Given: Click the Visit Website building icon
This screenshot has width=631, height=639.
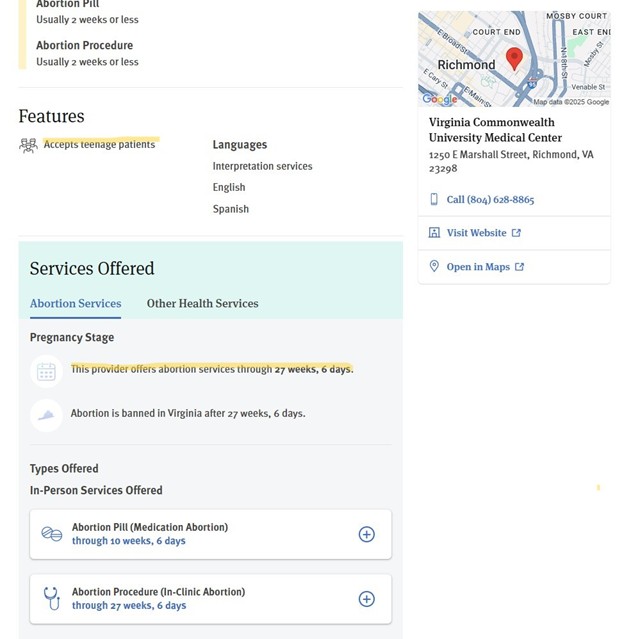Looking at the screenshot, I should pyautogui.click(x=434, y=233).
